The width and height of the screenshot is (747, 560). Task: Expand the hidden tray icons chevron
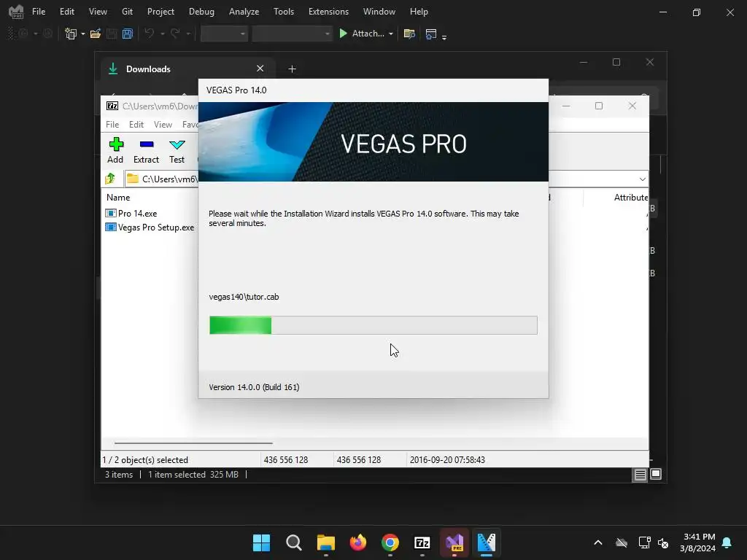(598, 542)
